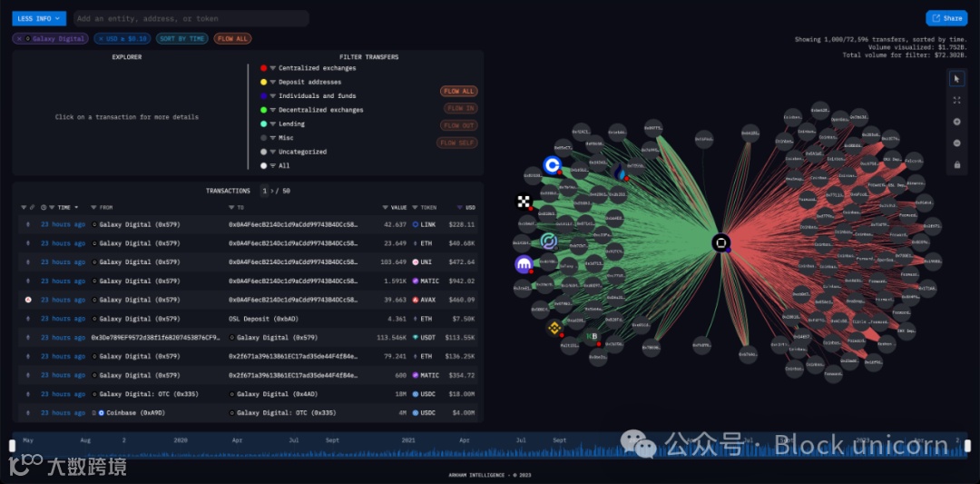Toggle the Uncategorized category dot
The image size is (980, 484).
264,152
